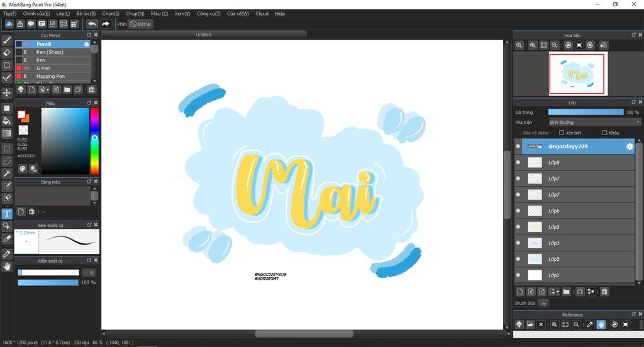Enable the Xén bớt checkbox
This screenshot has width=644, height=347.
point(562,133)
